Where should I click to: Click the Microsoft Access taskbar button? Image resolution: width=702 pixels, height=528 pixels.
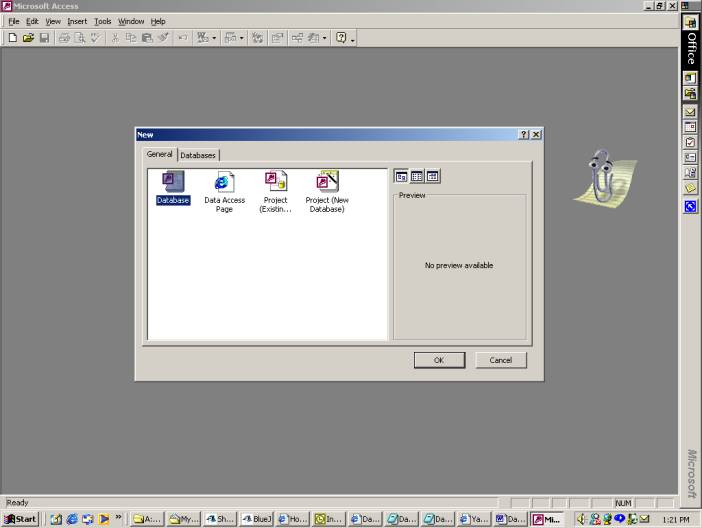(547, 519)
